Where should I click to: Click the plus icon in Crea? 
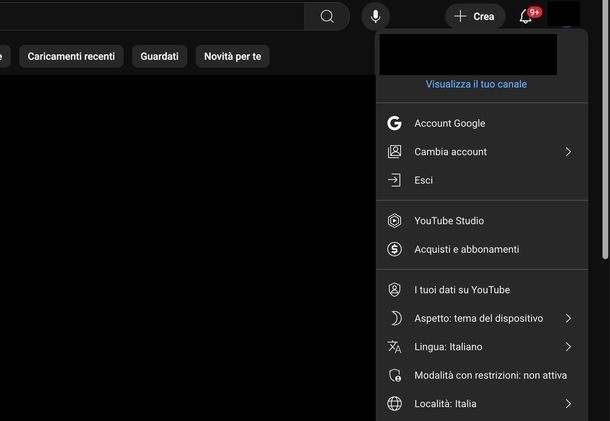click(460, 16)
